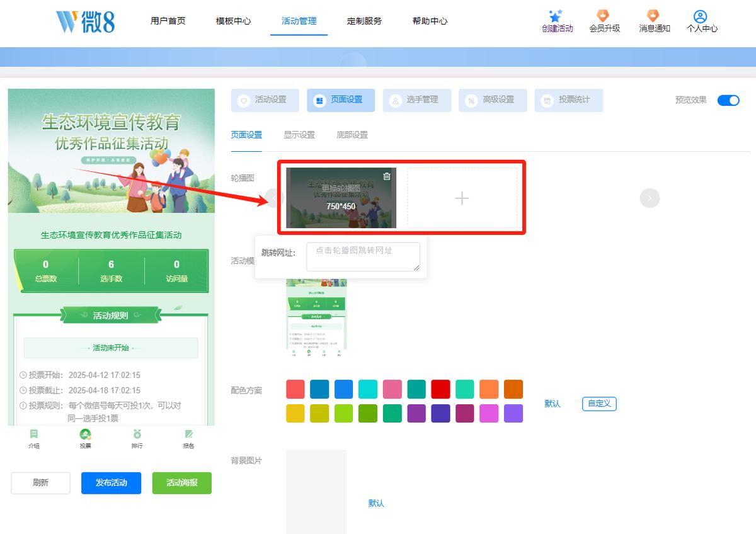Pick the pink swatch in first row

pyautogui.click(x=392, y=389)
